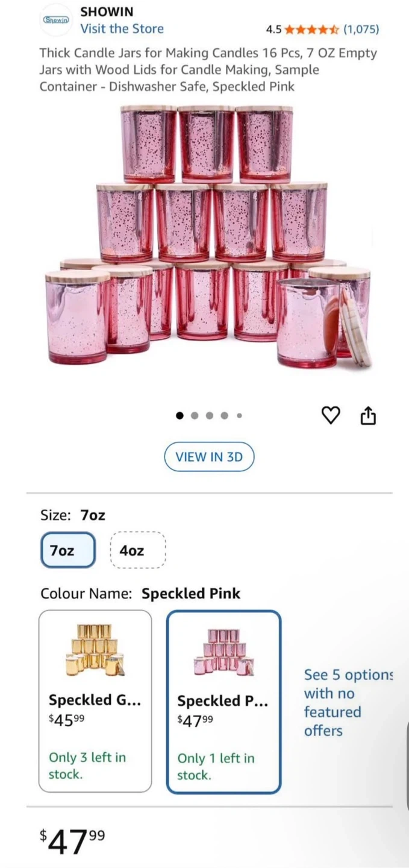Select the 7oz size option

pyautogui.click(x=68, y=550)
